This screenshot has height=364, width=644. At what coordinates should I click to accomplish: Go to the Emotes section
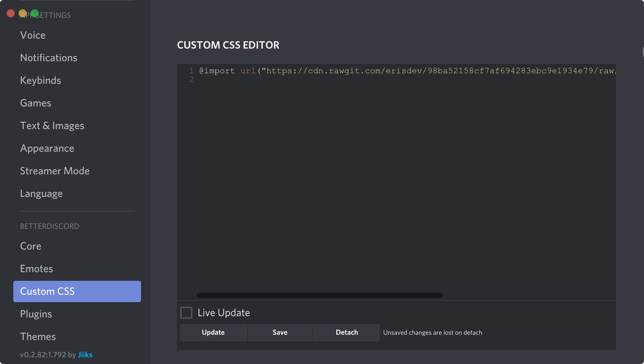77,269
